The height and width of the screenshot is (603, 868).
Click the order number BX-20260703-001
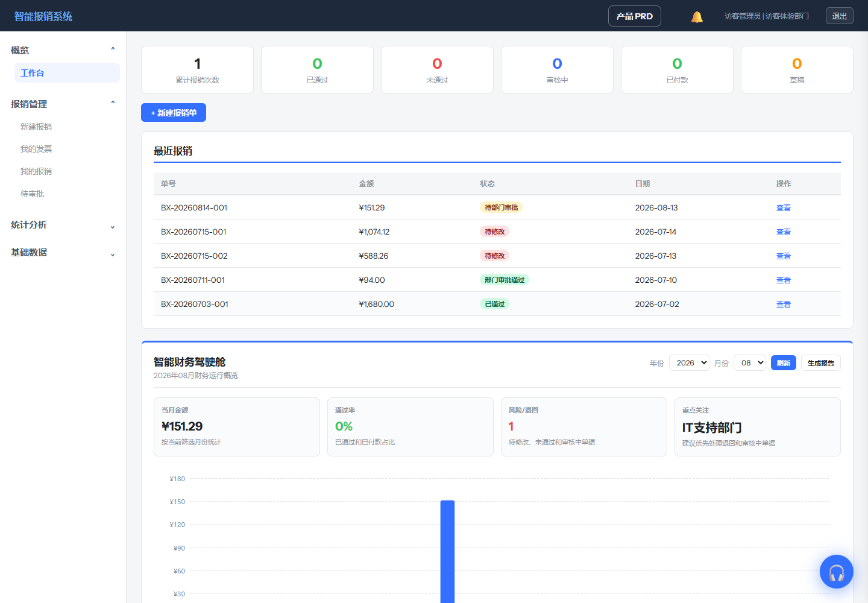tap(195, 304)
